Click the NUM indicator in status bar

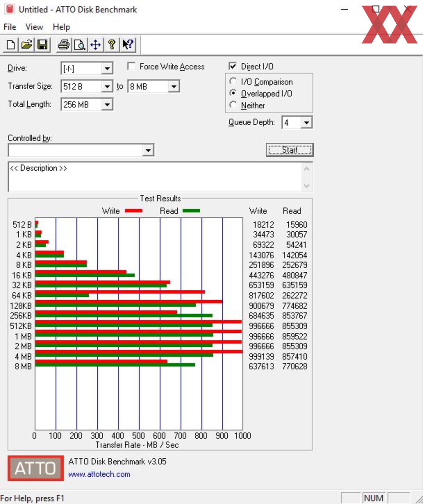coord(374,498)
